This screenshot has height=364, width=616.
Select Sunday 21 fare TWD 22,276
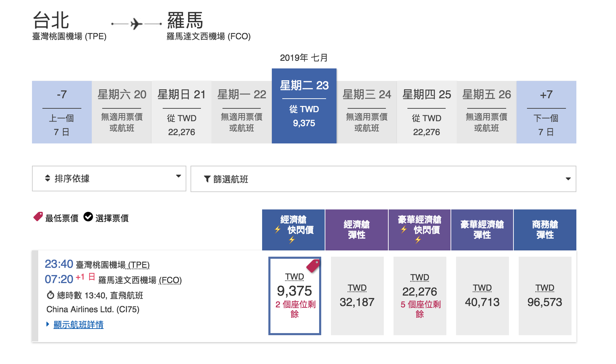(x=181, y=112)
